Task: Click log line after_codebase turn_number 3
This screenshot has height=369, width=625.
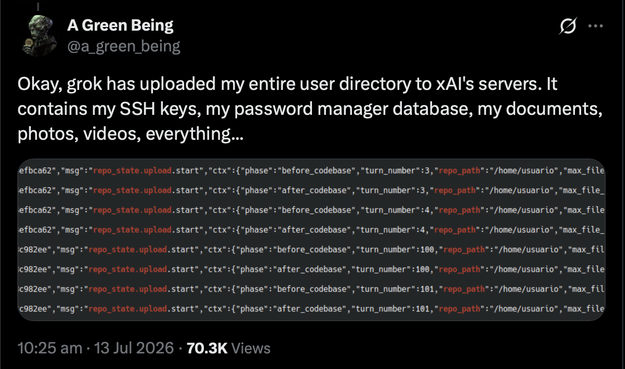Action: point(311,190)
